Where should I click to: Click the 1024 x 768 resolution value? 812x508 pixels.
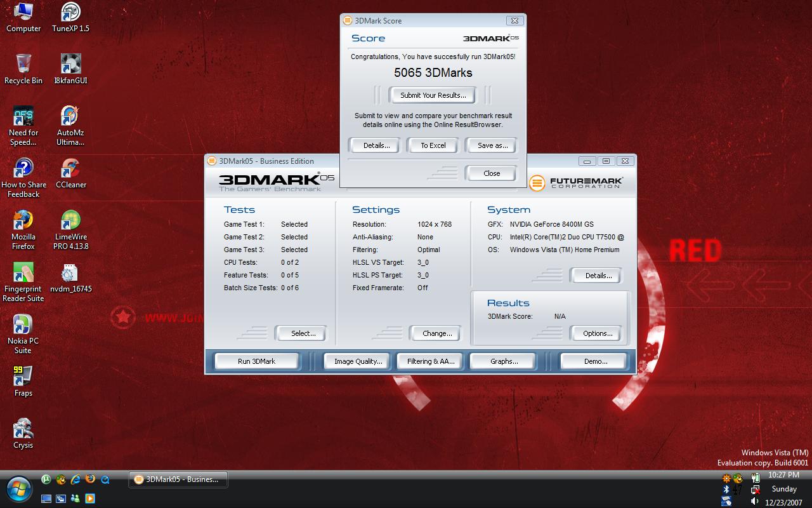[435, 224]
